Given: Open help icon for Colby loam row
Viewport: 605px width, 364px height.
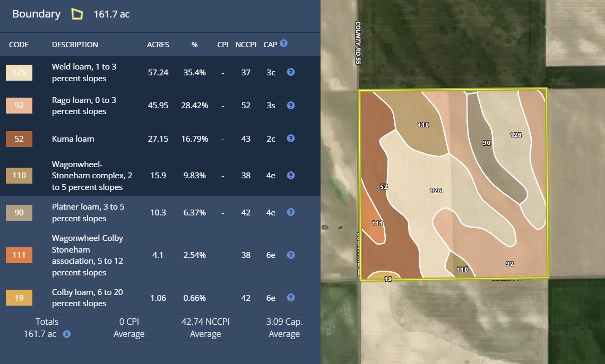Looking at the screenshot, I should [291, 297].
